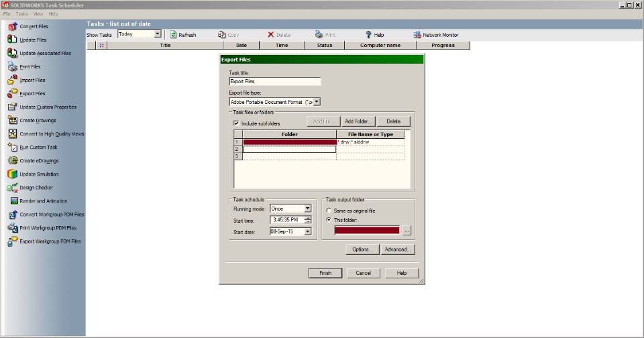Click the Time column header
The height and width of the screenshot is (338, 644).
(x=282, y=45)
